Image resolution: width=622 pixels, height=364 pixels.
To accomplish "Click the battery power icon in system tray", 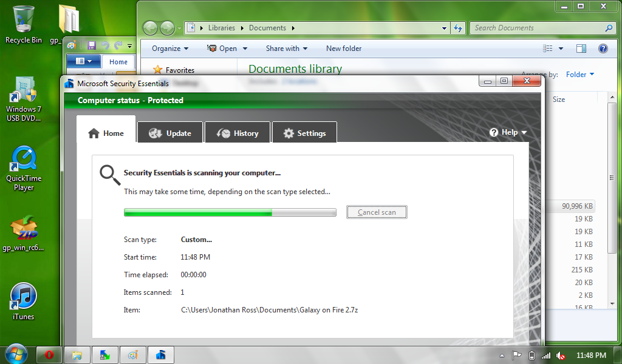I will (x=532, y=356).
